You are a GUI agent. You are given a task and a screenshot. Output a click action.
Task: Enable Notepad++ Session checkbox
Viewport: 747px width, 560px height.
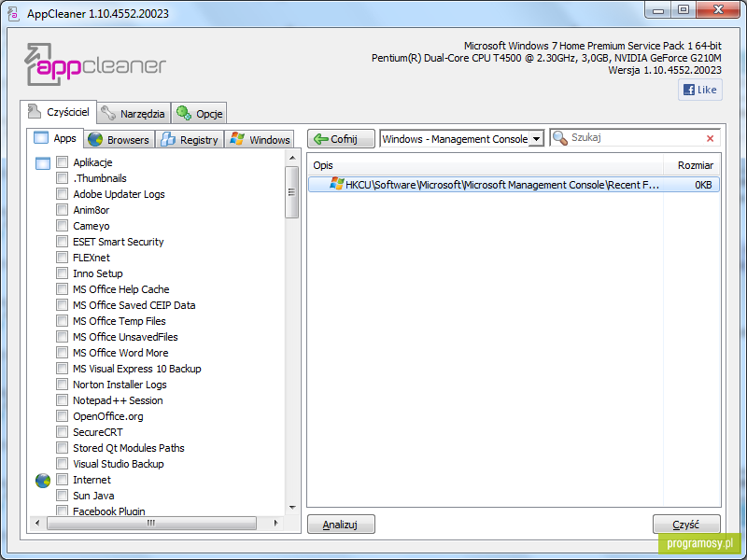coord(62,400)
